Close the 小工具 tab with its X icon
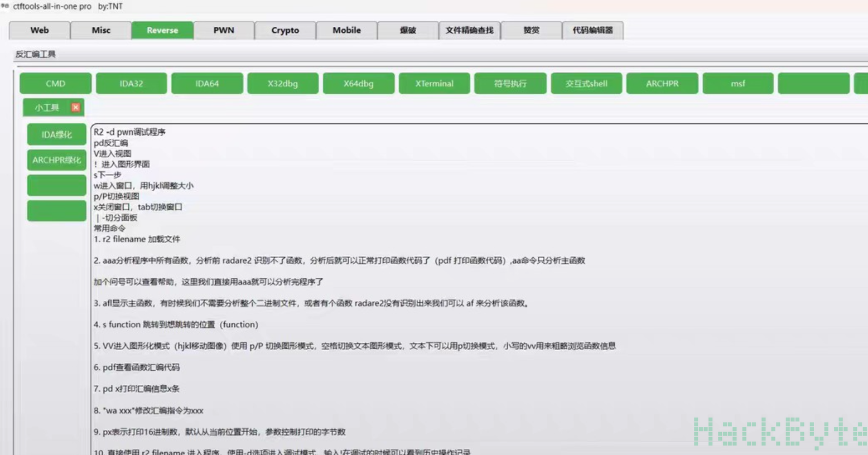The width and height of the screenshot is (868, 455). (x=75, y=107)
